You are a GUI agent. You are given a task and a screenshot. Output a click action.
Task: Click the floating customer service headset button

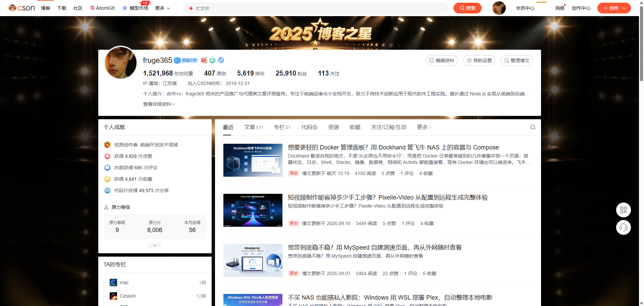pos(624,227)
